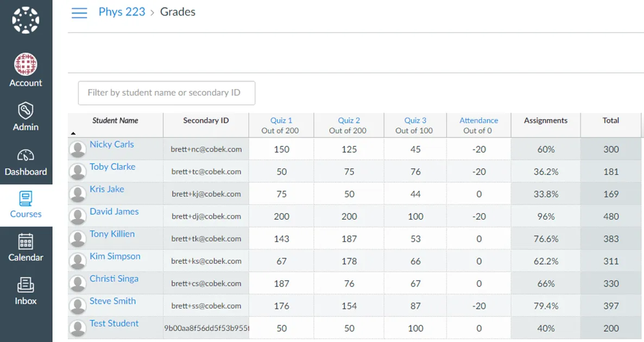This screenshot has width=644, height=342.
Task: Open Kim Simpson student link
Action: pos(115,256)
